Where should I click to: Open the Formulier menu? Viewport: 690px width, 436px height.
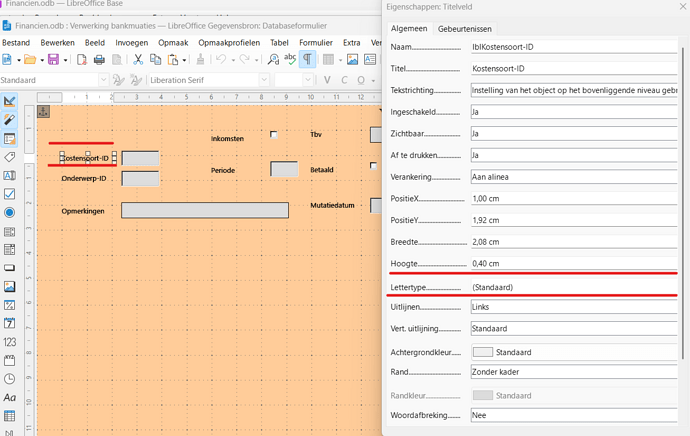point(316,43)
